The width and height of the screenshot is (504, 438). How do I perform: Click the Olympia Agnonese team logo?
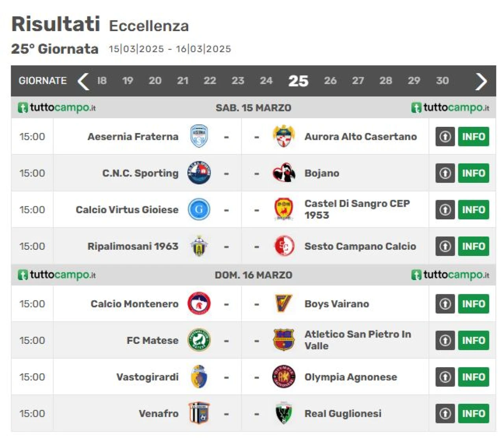[283, 377]
